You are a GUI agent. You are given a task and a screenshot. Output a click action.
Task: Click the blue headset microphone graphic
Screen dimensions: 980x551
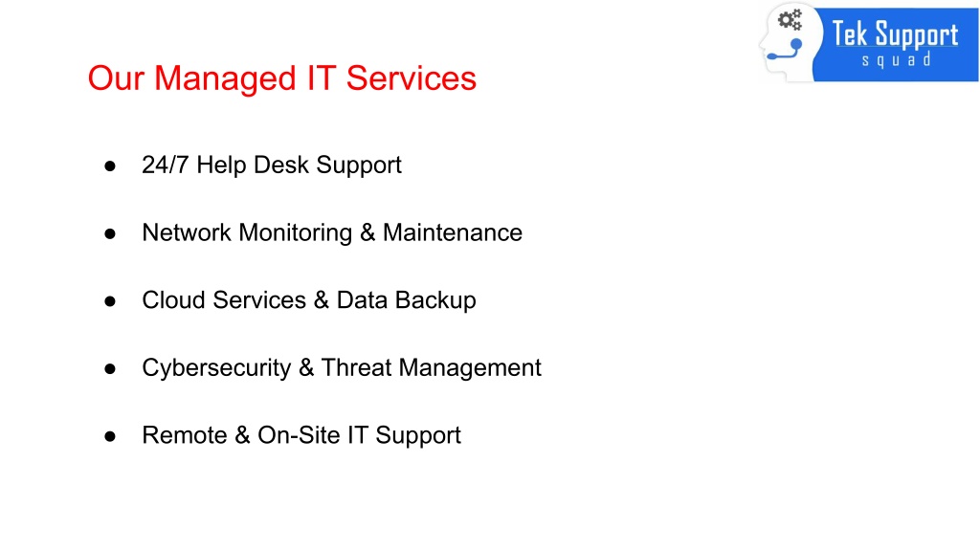tap(786, 50)
